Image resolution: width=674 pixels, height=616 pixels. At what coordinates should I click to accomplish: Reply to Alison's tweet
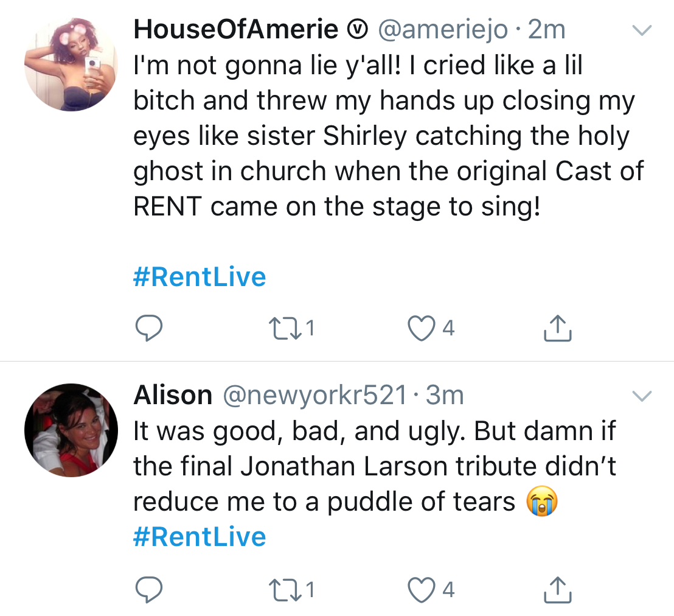pyautogui.click(x=148, y=589)
